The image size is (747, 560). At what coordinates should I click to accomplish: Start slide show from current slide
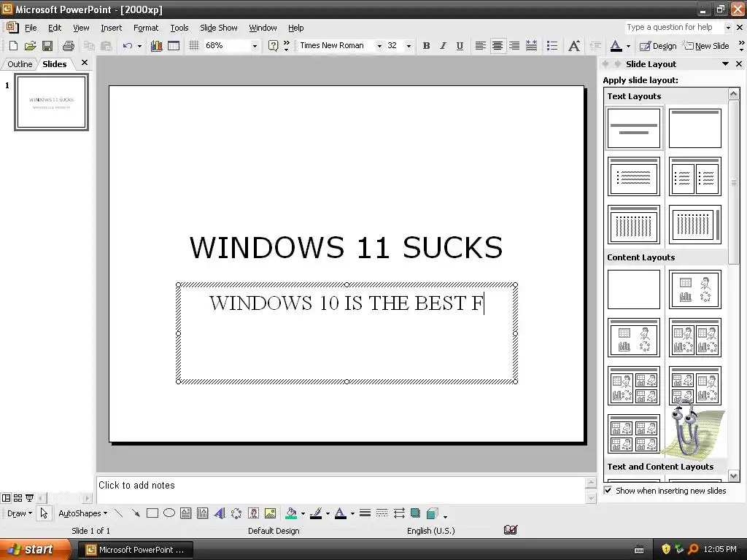29,498
